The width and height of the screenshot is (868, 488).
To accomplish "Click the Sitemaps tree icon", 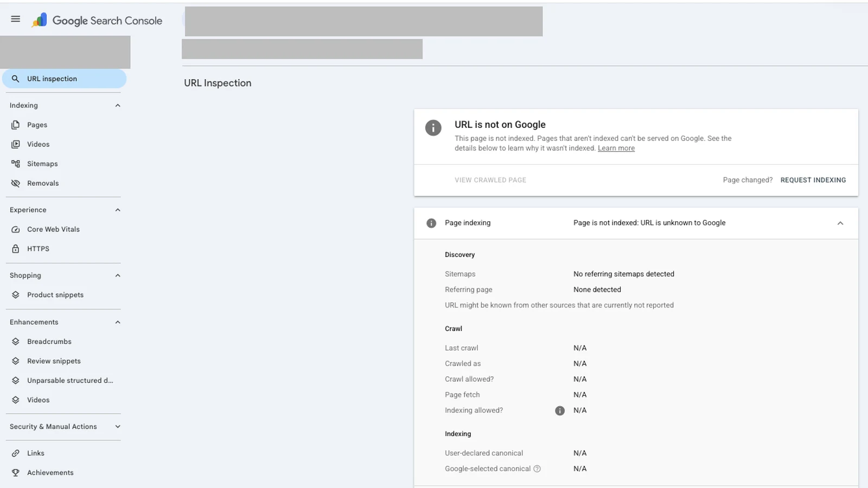I will (x=16, y=164).
